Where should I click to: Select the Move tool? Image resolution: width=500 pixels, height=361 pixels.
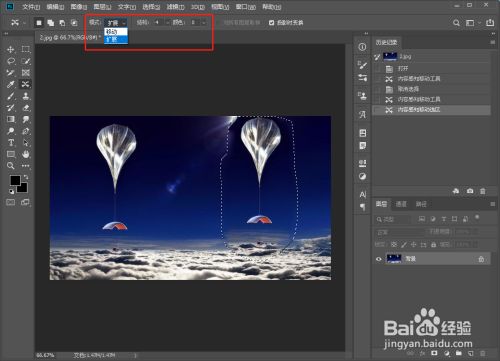pos(11,49)
